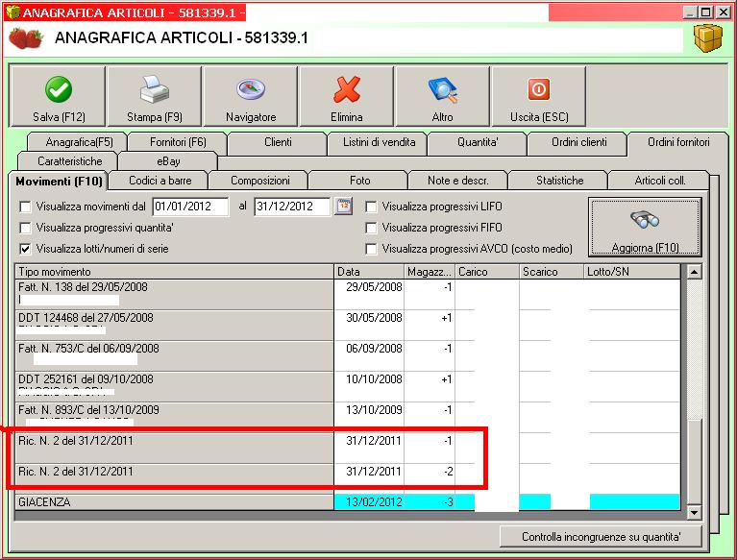Minimize the Anagrafica Articoli window
This screenshot has height=560, width=737.
[691, 12]
